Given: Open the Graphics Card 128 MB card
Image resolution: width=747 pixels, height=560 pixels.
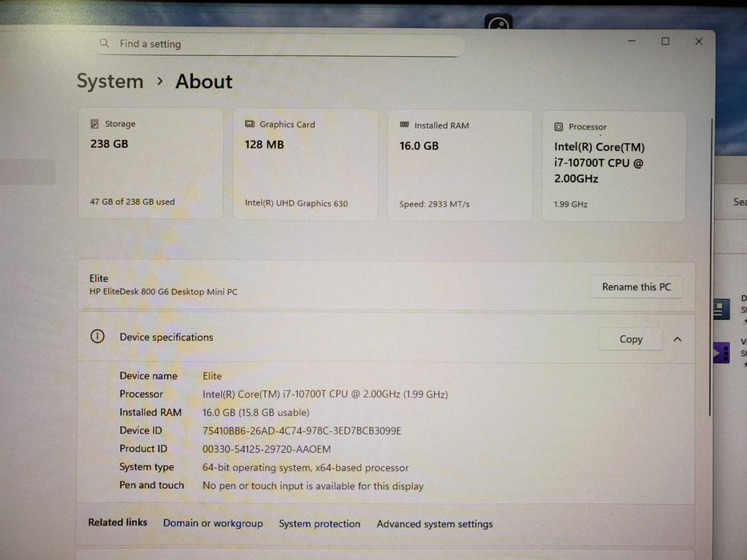Looking at the screenshot, I should pyautogui.click(x=305, y=164).
